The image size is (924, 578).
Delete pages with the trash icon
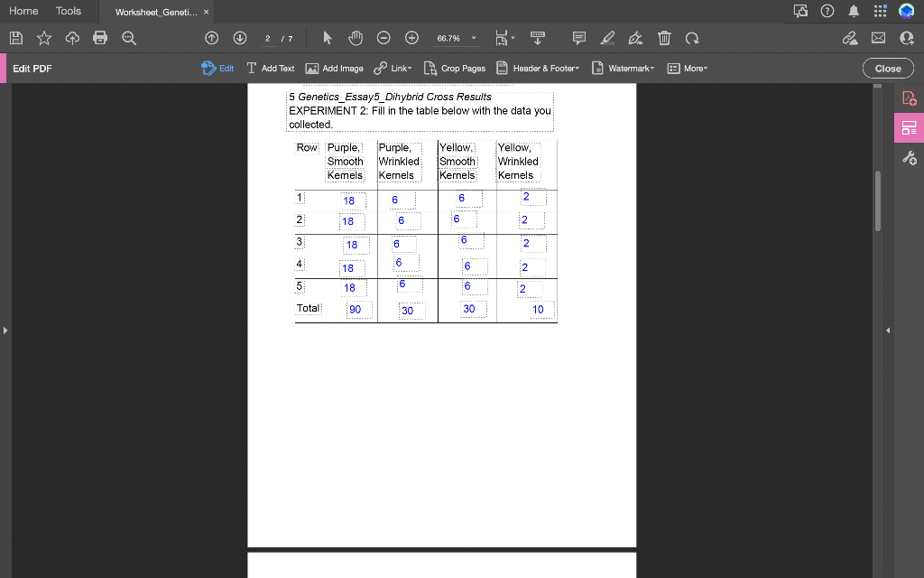pos(664,38)
